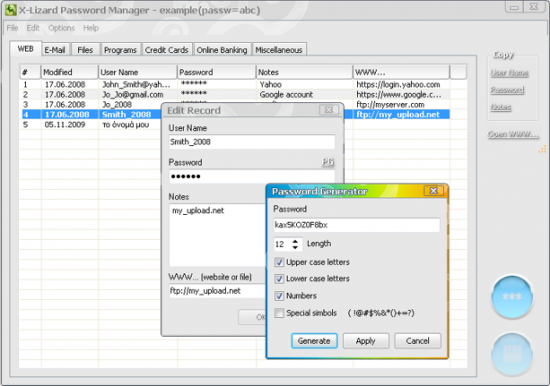This screenshot has height=386, width=550.
Task: Open password generator via PG icon
Action: point(328,162)
